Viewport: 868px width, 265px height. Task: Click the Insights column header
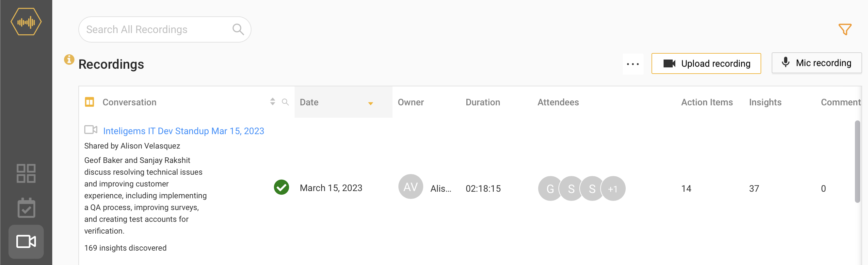(765, 102)
